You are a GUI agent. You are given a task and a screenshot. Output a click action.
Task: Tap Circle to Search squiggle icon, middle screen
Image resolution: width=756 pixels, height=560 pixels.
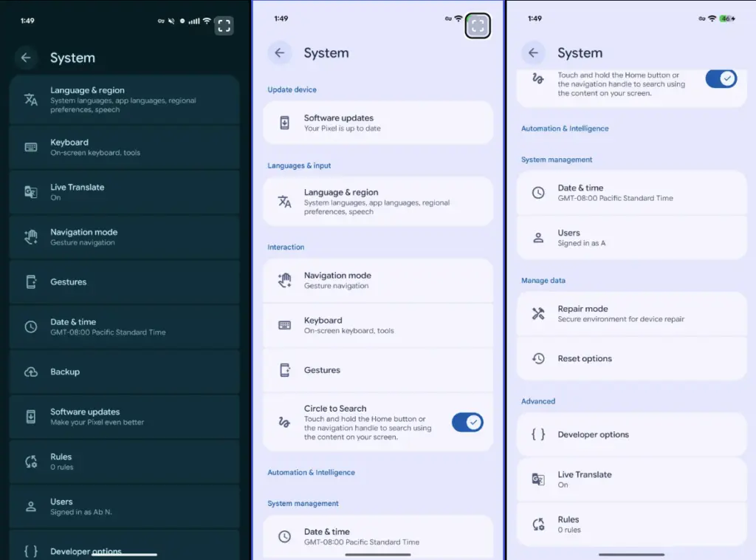click(284, 423)
